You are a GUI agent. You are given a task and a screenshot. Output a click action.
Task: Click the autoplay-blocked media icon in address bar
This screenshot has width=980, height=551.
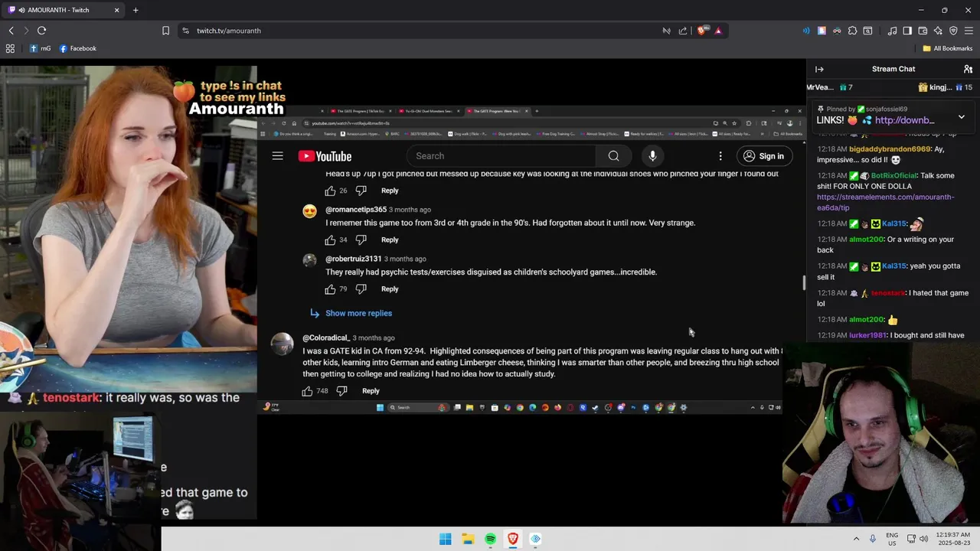click(x=666, y=31)
